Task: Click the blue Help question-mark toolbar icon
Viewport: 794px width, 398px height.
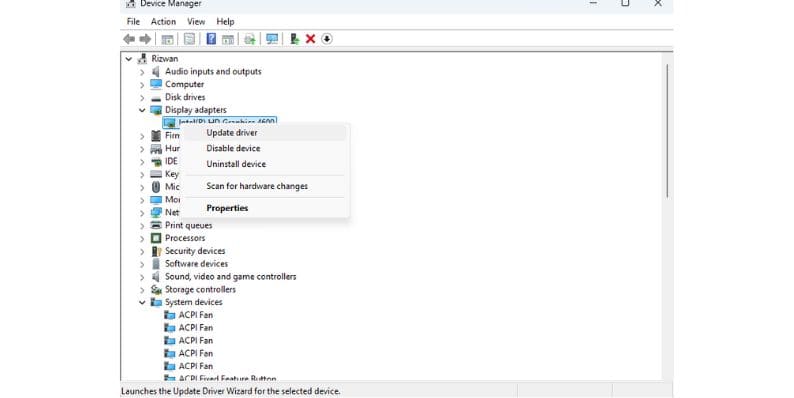Action: click(x=211, y=39)
